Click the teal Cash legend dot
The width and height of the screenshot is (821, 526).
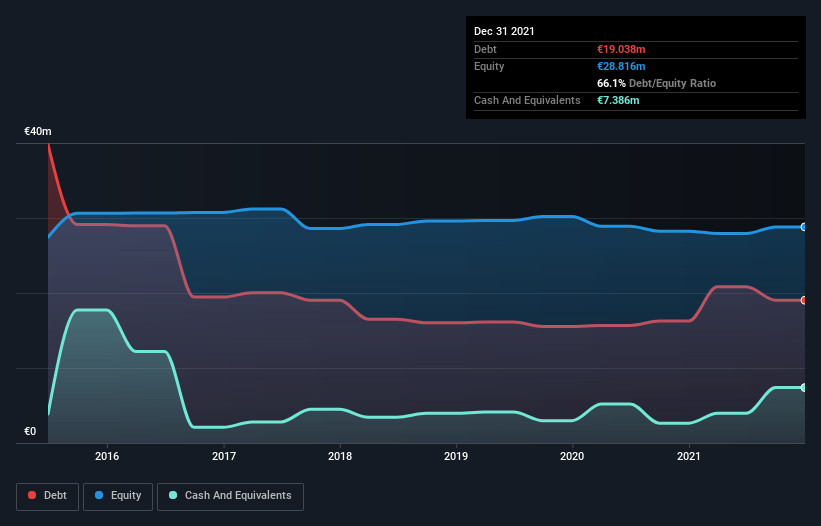point(173,495)
